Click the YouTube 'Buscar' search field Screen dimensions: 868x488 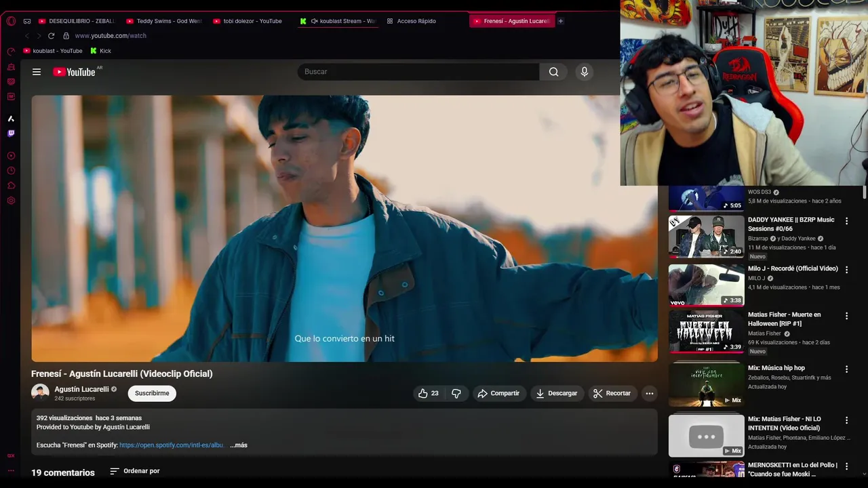point(418,72)
